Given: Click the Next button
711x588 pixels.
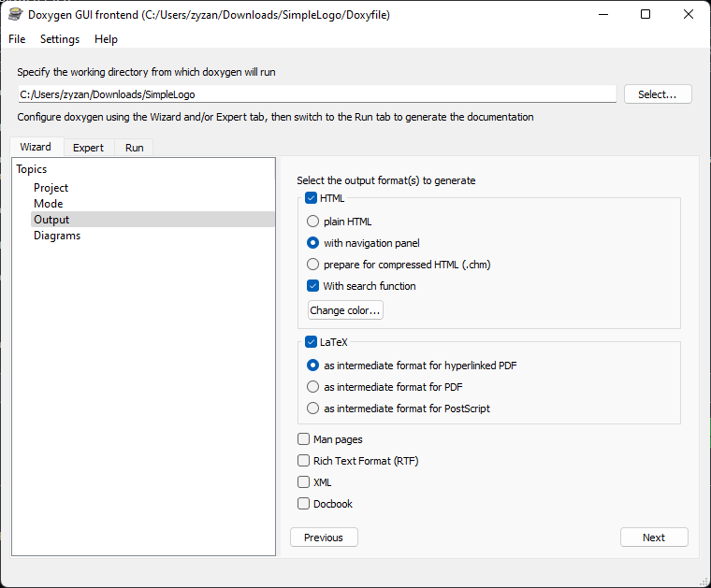Looking at the screenshot, I should pyautogui.click(x=654, y=538).
